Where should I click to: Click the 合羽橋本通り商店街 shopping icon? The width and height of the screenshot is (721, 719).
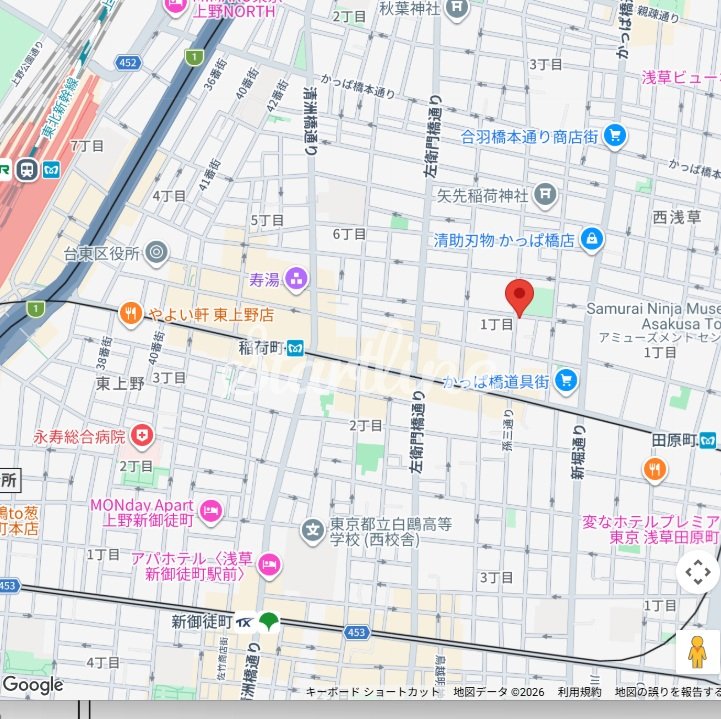615,137
